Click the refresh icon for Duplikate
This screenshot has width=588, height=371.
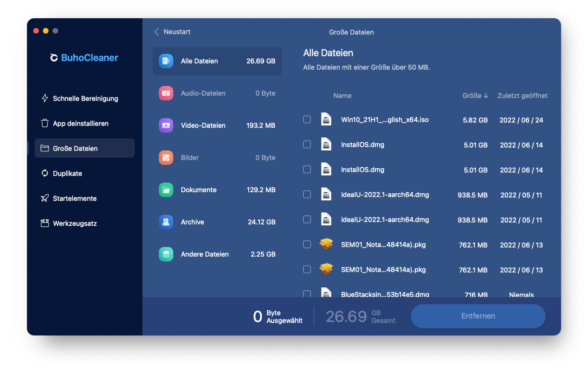point(45,173)
